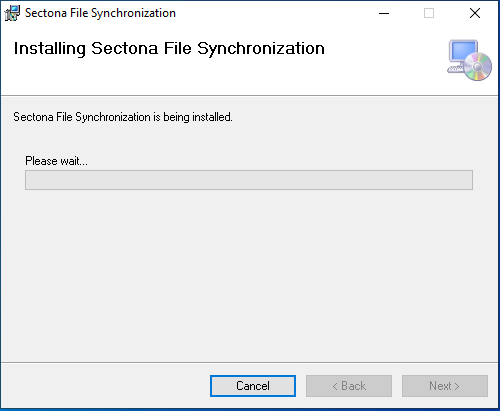This screenshot has width=500, height=411.
Task: Click the separator line above the footer buttons
Action: coord(249,362)
